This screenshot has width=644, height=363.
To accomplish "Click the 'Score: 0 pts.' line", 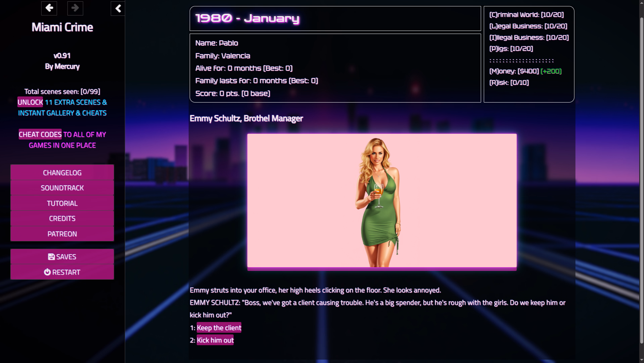I will [x=233, y=93].
